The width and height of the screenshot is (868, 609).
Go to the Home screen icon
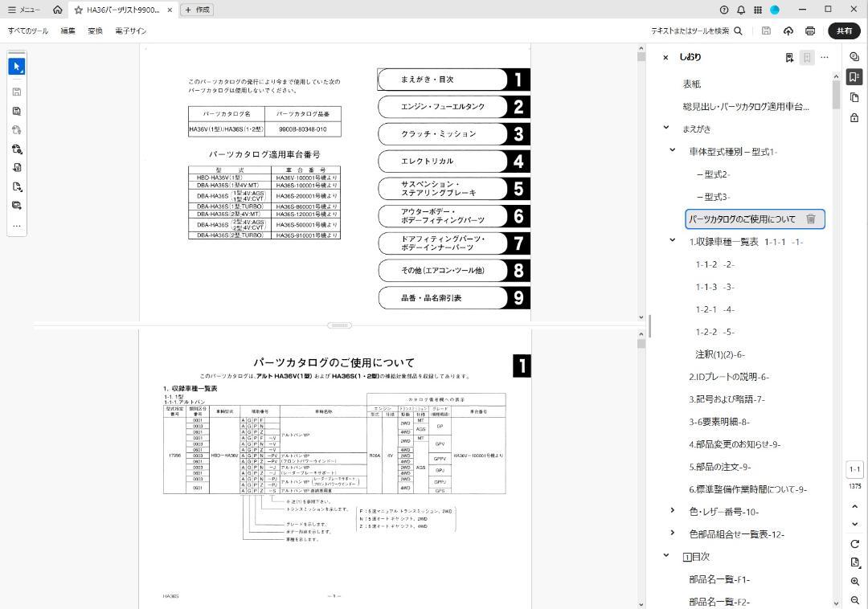pos(58,10)
